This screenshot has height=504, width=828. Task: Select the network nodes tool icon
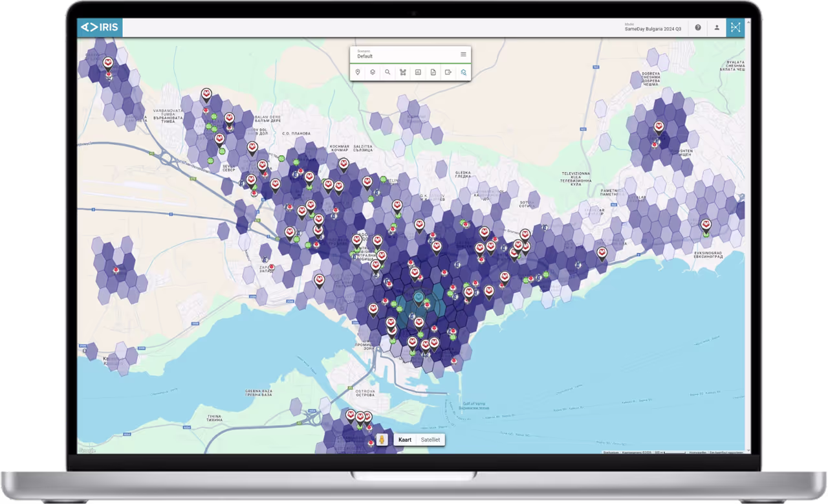pyautogui.click(x=403, y=72)
